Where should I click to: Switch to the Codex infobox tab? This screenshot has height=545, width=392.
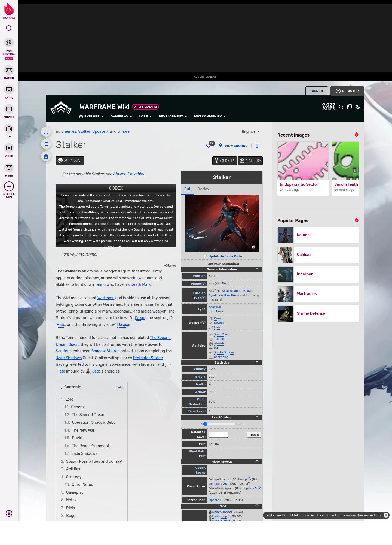[x=203, y=189]
